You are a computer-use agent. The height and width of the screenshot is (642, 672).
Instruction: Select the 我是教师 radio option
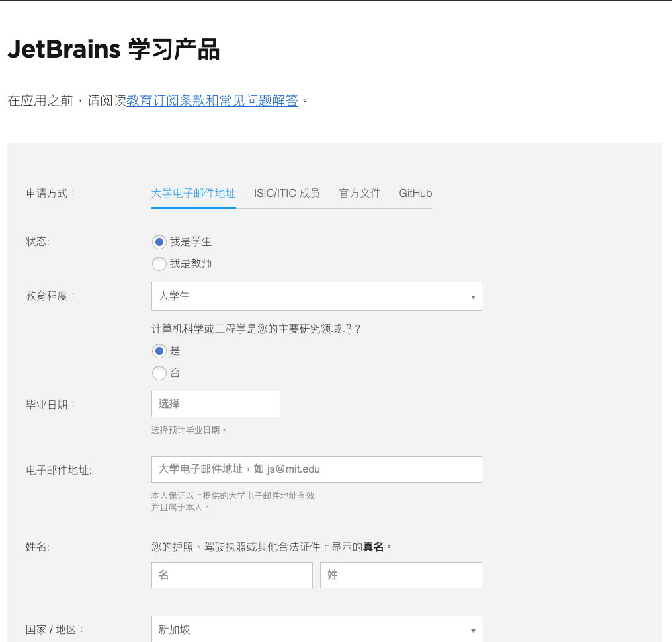159,264
